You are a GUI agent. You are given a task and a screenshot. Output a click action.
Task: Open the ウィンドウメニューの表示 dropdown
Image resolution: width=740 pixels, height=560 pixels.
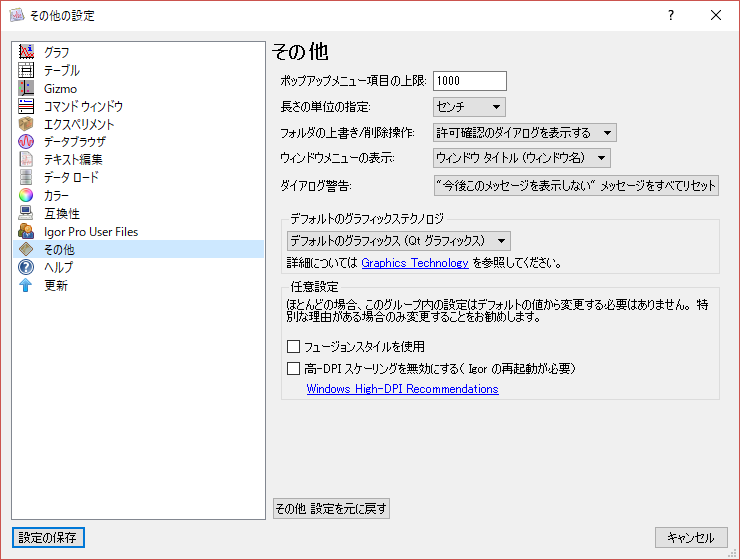[x=522, y=158]
